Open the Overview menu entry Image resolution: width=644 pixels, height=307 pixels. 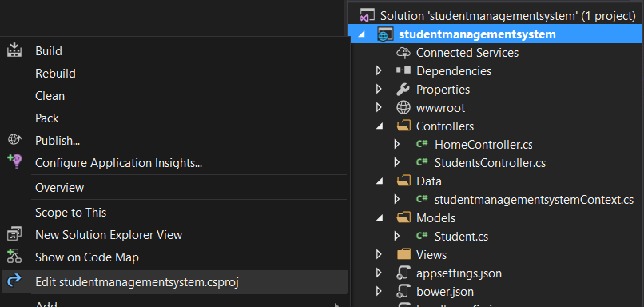(60, 188)
